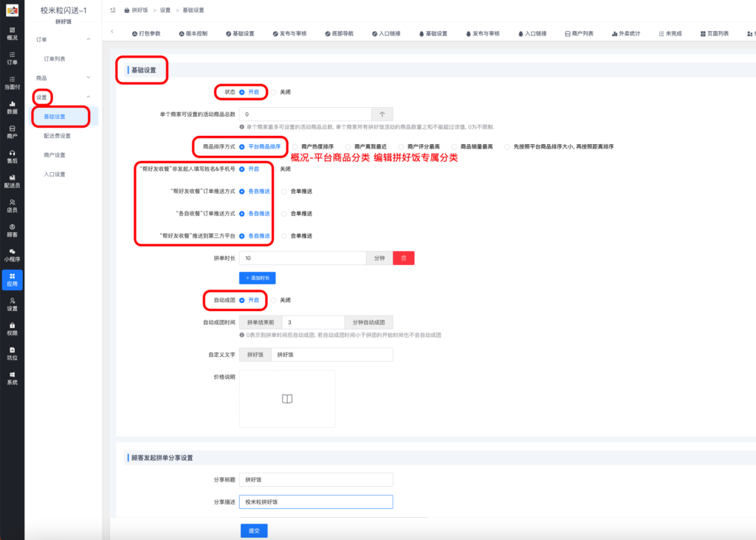Open the 小程序 mini-program sidebar icon
756x540 pixels.
tap(12, 254)
